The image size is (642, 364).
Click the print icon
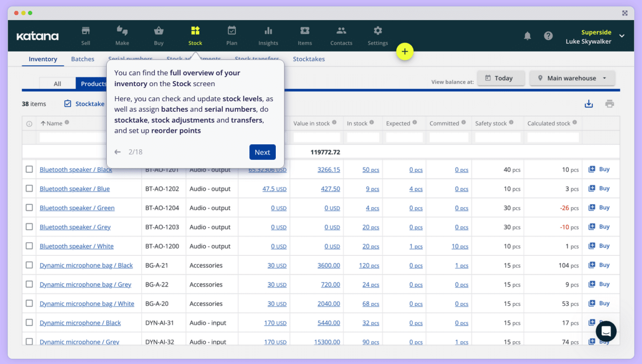pos(609,103)
